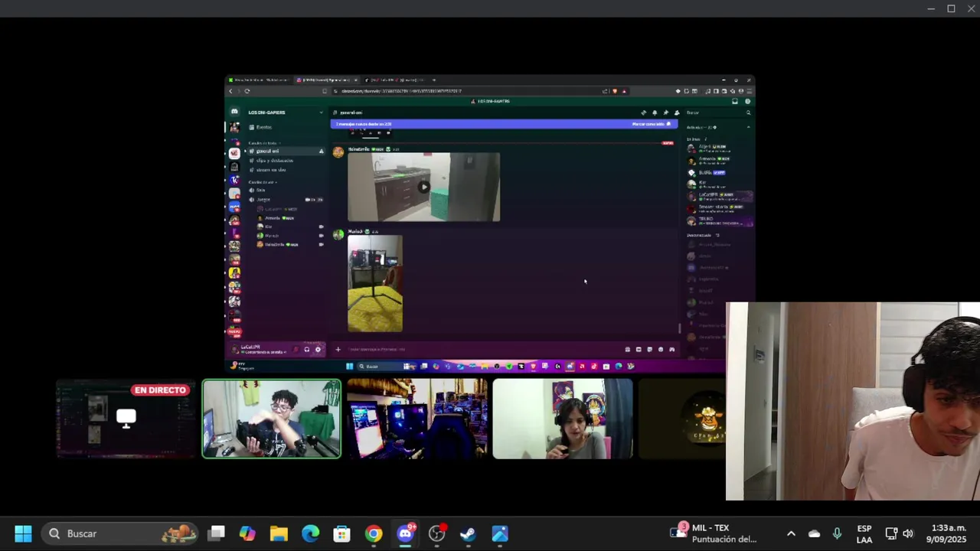Select the EN DIRECTO stream tile
Image resolution: width=980 pixels, height=551 pixels.
click(126, 419)
